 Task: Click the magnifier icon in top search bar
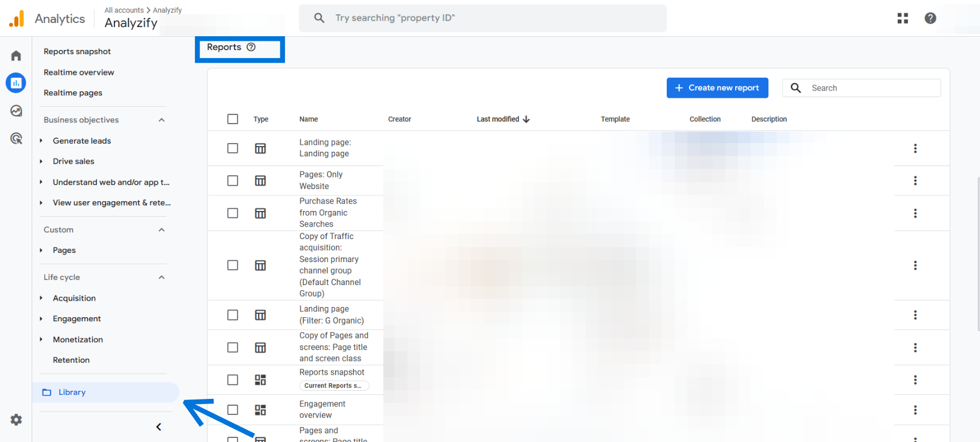click(x=320, y=18)
